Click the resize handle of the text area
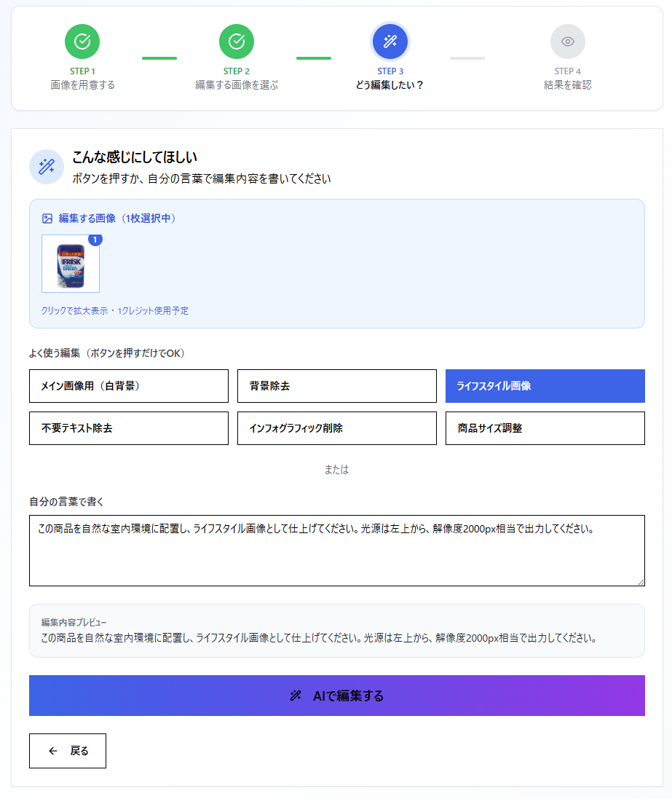The width and height of the screenshot is (672, 799). tap(640, 581)
